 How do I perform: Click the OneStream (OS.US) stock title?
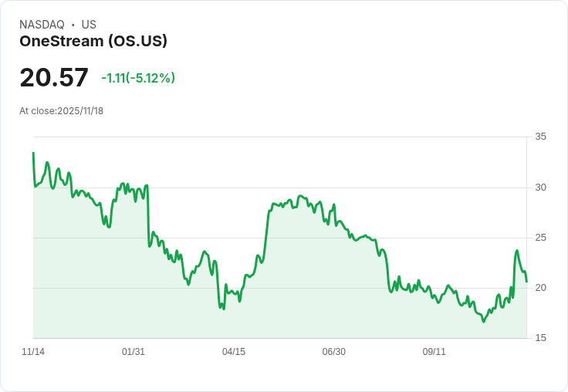pyautogui.click(x=93, y=42)
